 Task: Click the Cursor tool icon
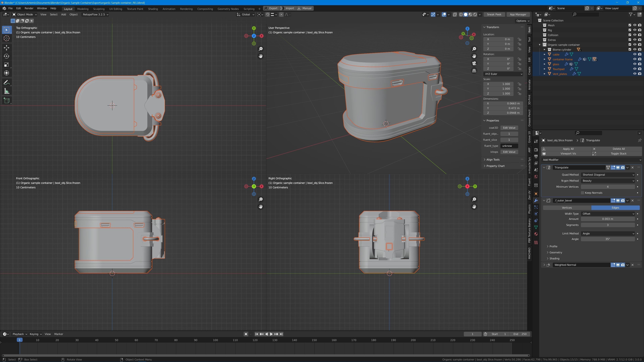pos(7,38)
